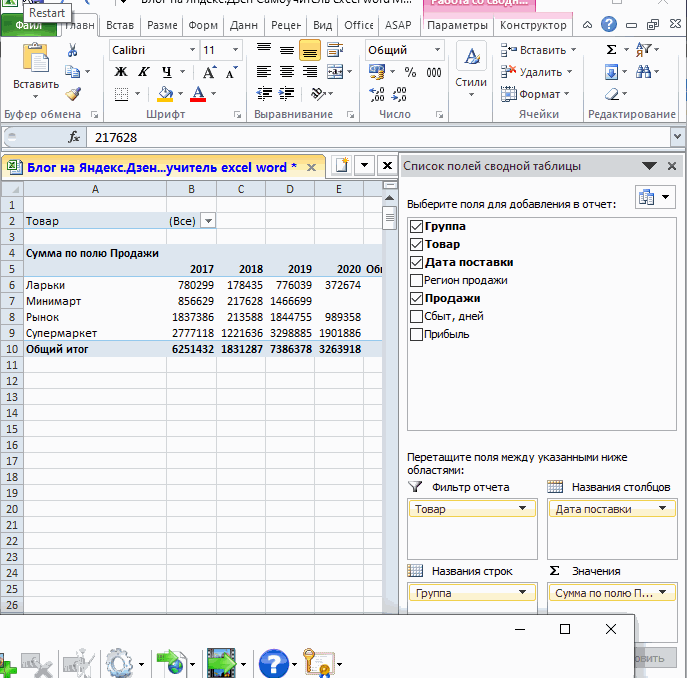Select cell C7 with value 217628

[241, 301]
